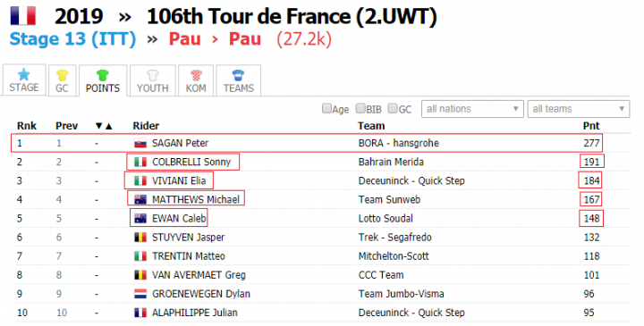The width and height of the screenshot is (644, 326).
Task: Click the blue star STAGE icon
Action: (x=24, y=75)
